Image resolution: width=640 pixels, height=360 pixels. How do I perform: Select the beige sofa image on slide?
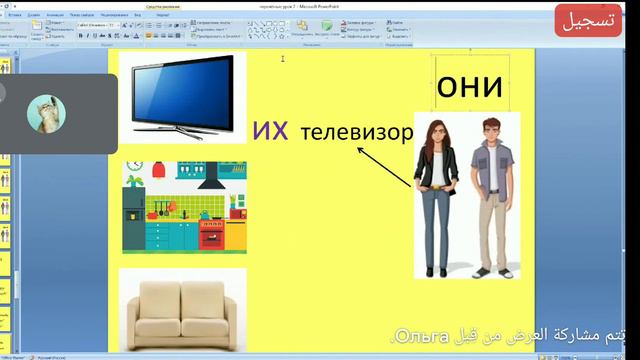tap(182, 310)
